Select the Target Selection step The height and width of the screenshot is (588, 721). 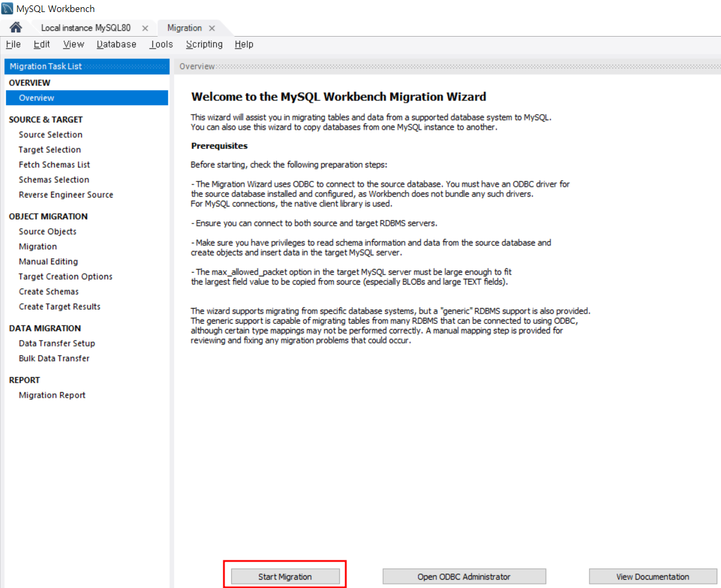(50, 150)
